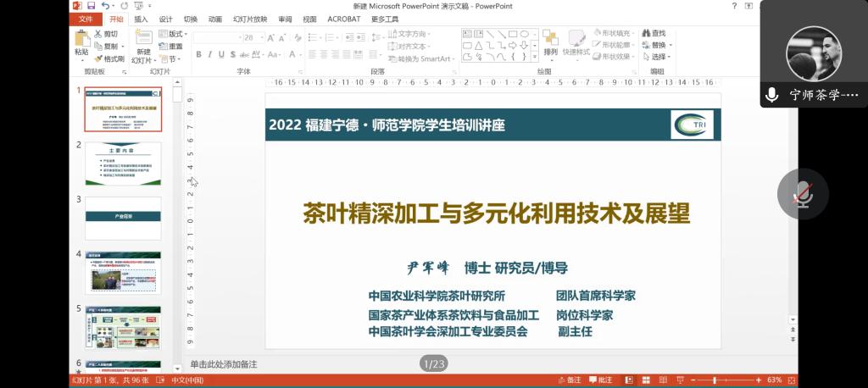868x388 pixels.
Task: Click the Reset (重置) button
Action: coord(173,47)
